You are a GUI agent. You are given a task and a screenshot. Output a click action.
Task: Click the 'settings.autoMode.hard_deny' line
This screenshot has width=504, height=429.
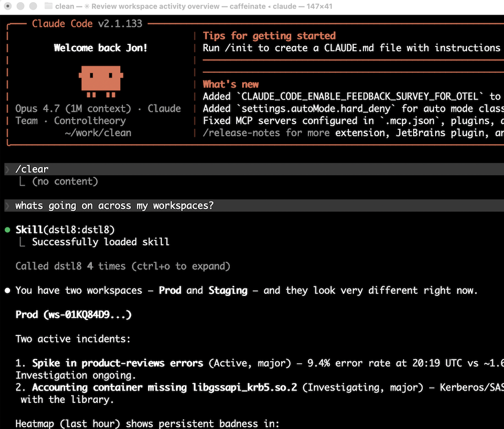tap(353, 108)
